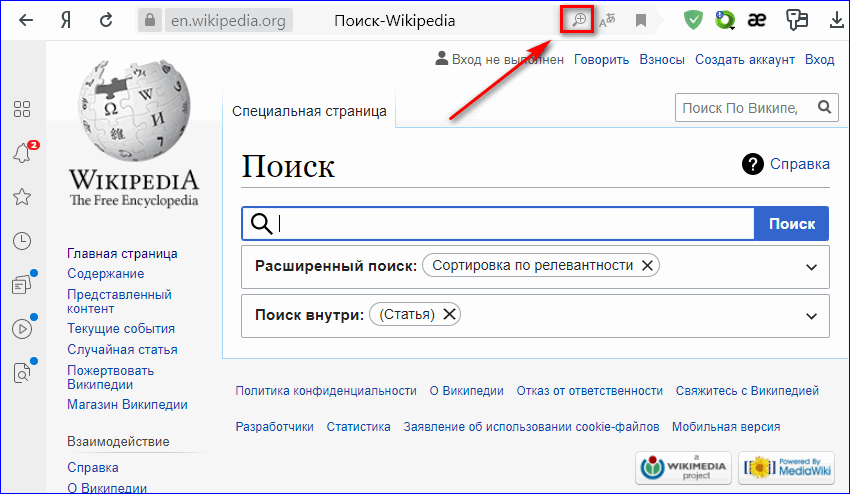The width and height of the screenshot is (850, 494).
Task: Open Текущие события link
Action: pos(121,329)
